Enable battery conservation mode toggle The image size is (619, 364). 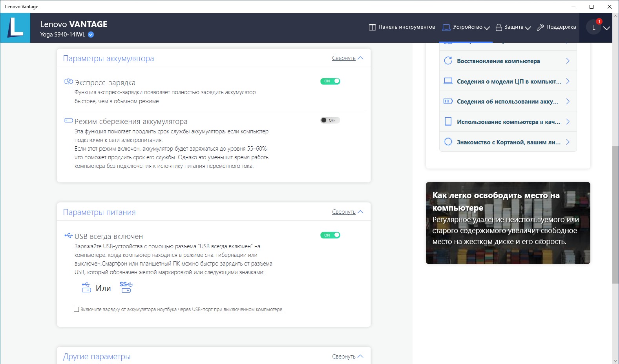pyautogui.click(x=330, y=120)
